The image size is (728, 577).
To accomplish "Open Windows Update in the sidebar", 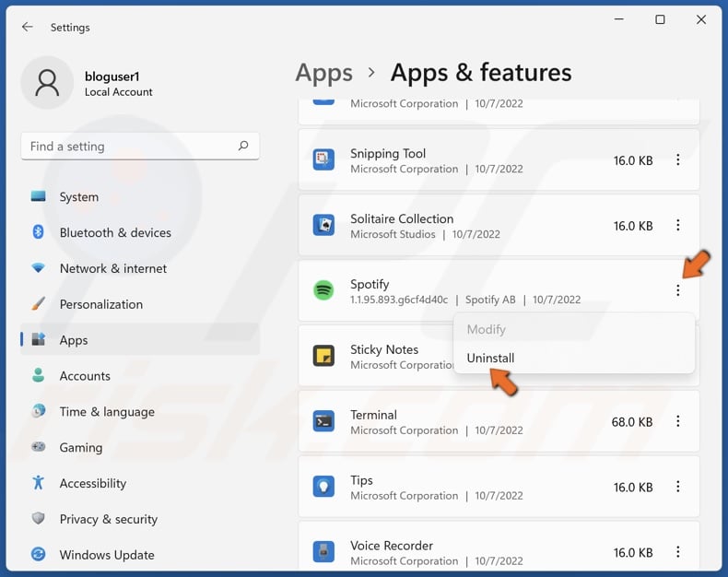I will coord(106,555).
